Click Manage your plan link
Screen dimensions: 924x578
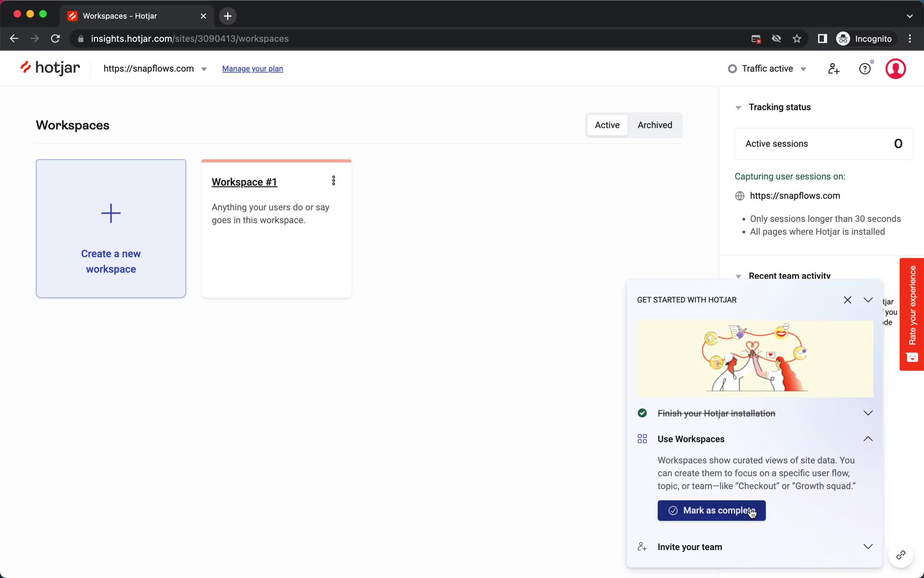pos(252,69)
